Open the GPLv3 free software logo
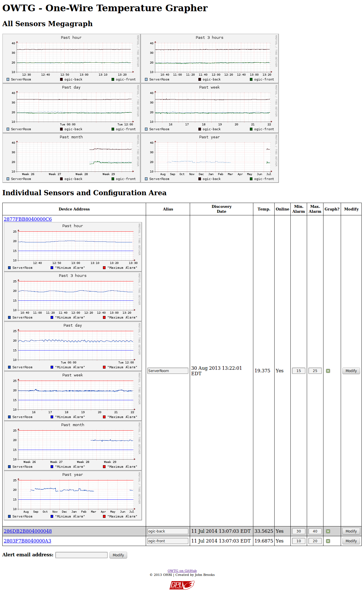The width and height of the screenshot is (364, 592). [182, 585]
